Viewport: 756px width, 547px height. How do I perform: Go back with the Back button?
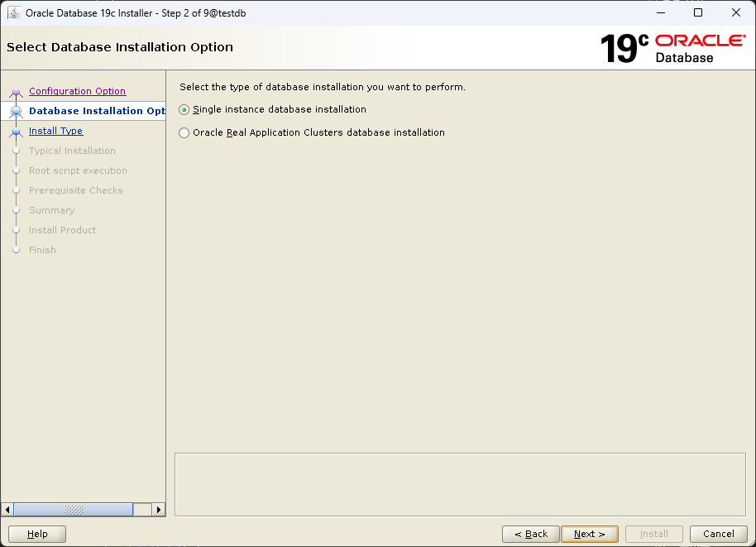click(x=531, y=534)
